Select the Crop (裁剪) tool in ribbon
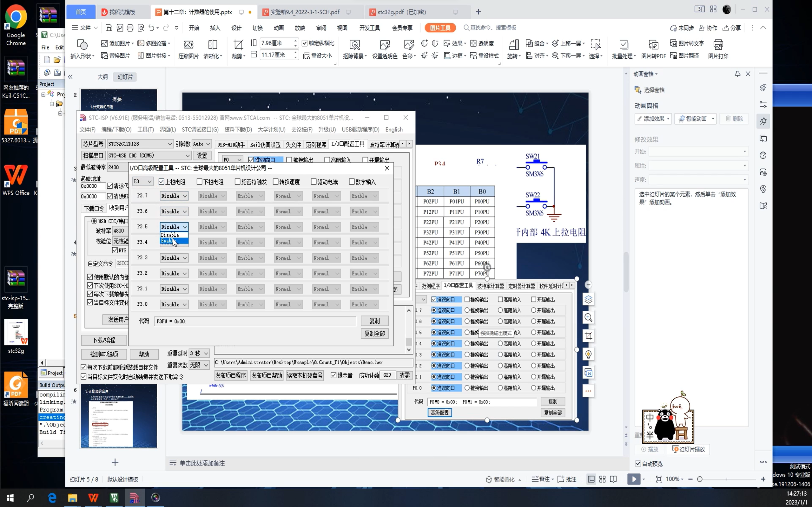Image resolution: width=812 pixels, height=507 pixels. point(238,45)
